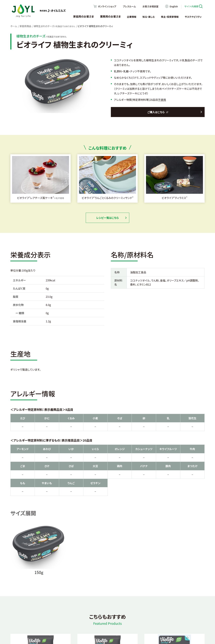Click the globe icon beside English
This screenshot has width=215, height=644.
coord(167,6)
